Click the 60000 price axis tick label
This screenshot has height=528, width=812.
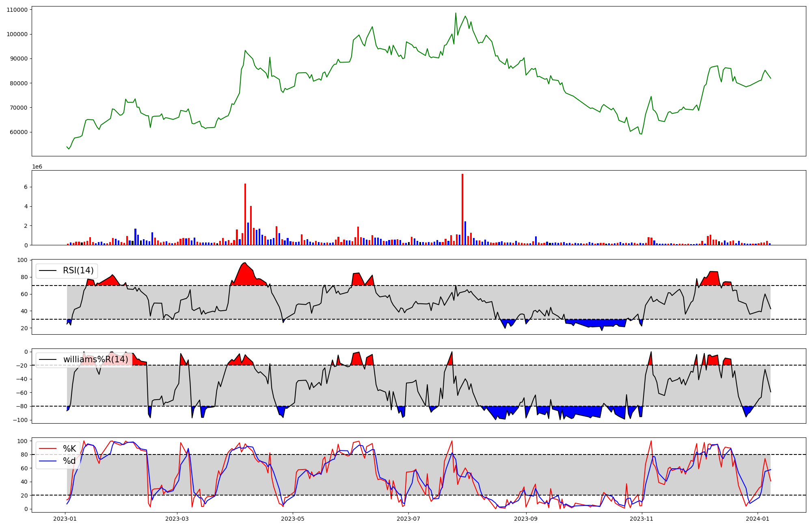(19, 132)
